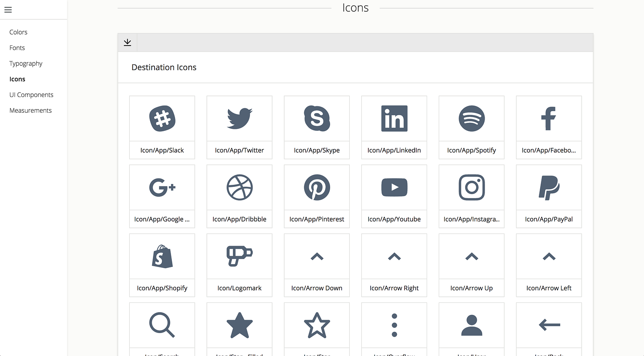Click the chevron in the Icon/Arrow Right card
644x356 pixels.
(x=394, y=257)
